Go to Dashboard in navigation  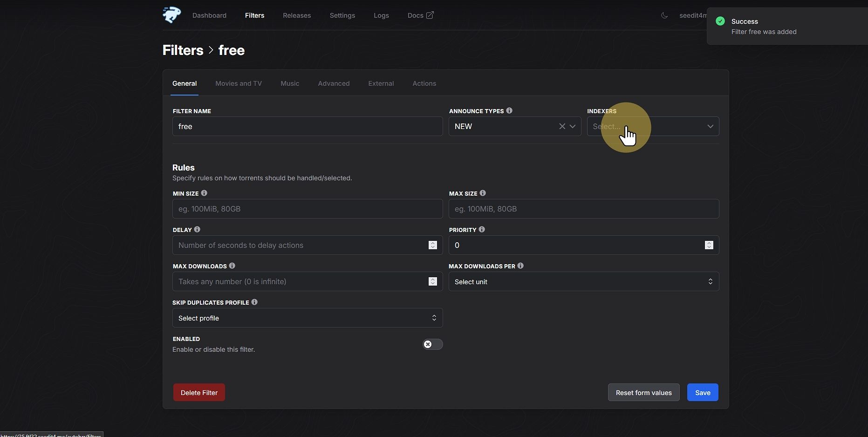pyautogui.click(x=209, y=15)
